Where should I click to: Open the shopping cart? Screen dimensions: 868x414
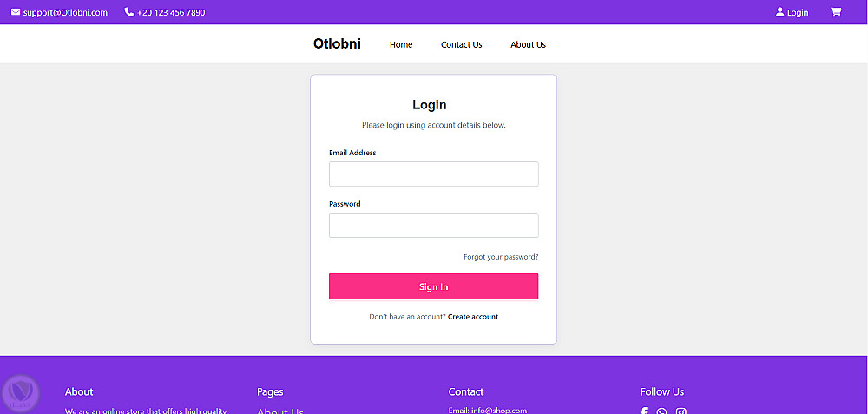[836, 12]
